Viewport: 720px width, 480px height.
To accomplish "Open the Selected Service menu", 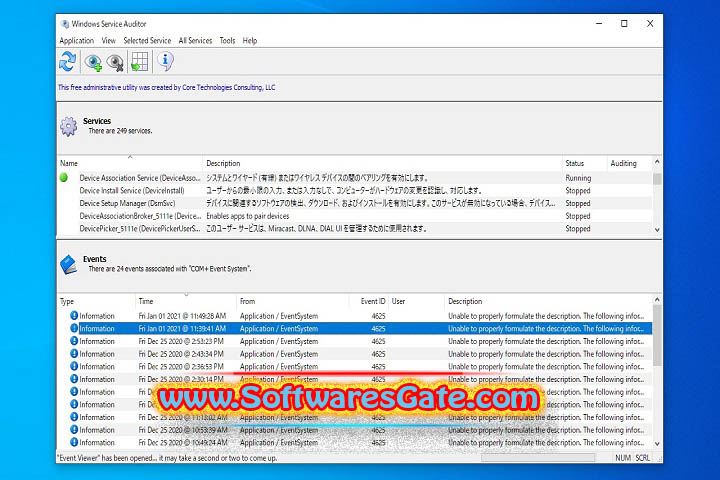I will pyautogui.click(x=147, y=40).
